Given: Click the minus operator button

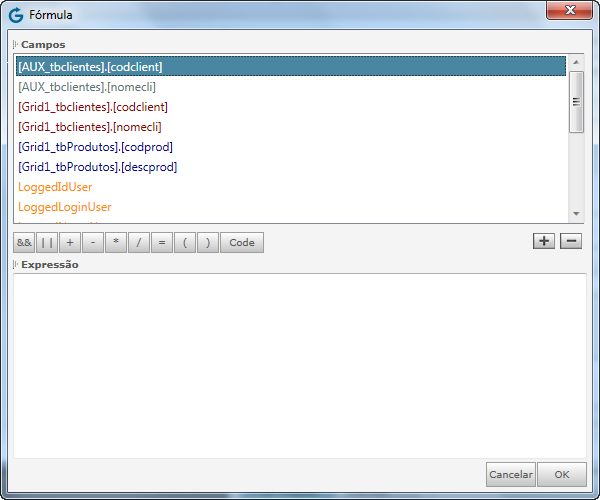Looking at the screenshot, I should (93, 242).
